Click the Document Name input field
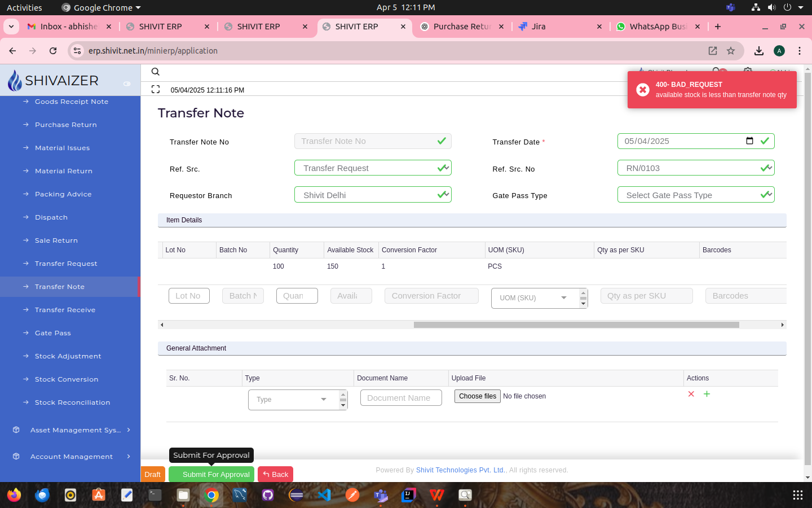 (x=400, y=398)
